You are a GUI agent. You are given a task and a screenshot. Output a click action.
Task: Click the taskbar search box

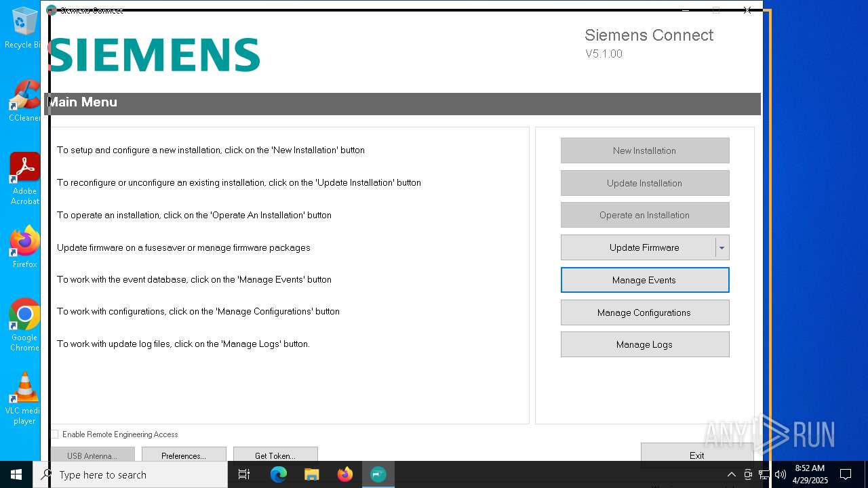tap(130, 474)
